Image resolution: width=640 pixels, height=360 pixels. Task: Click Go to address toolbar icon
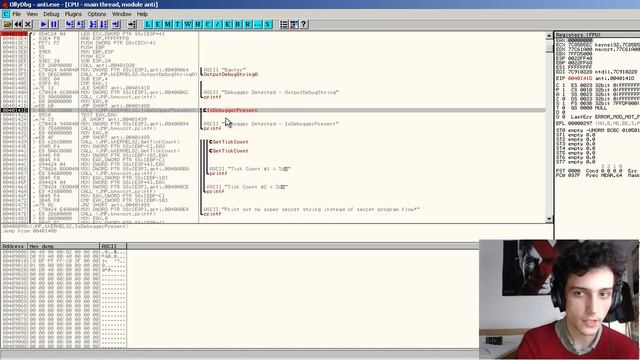(x=131, y=24)
